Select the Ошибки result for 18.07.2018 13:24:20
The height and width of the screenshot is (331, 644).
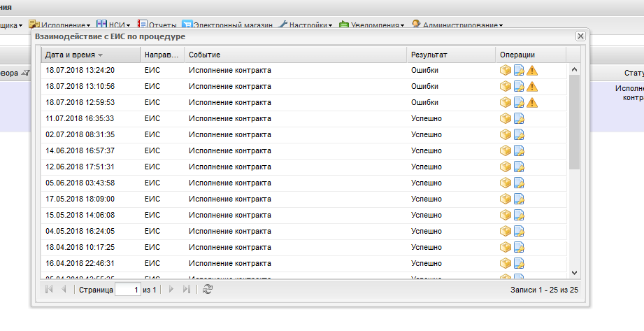coord(424,70)
